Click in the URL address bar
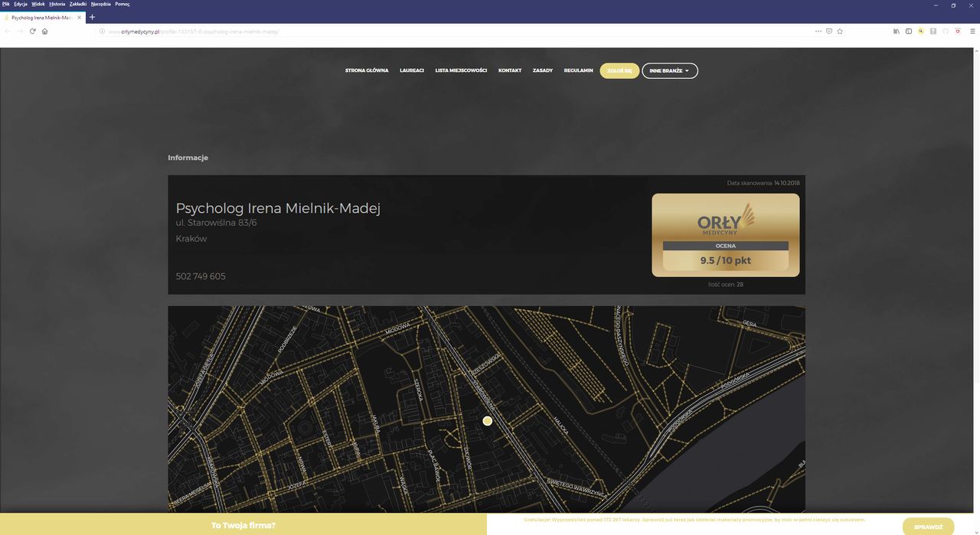 (x=459, y=31)
